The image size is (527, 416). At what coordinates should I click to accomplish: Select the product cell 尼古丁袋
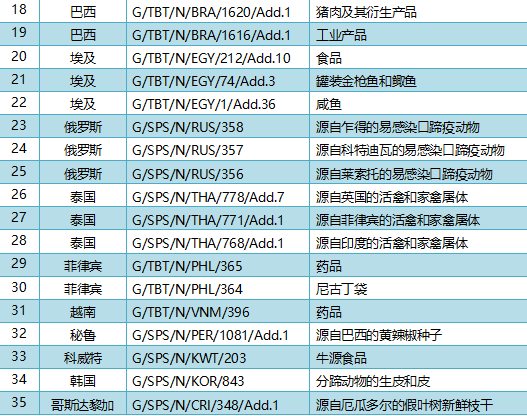tap(341, 289)
